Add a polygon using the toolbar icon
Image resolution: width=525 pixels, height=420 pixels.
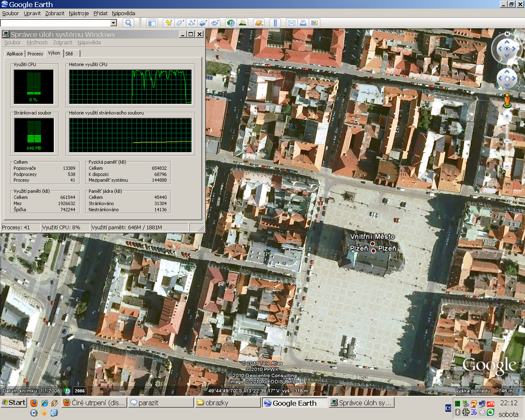point(180,23)
